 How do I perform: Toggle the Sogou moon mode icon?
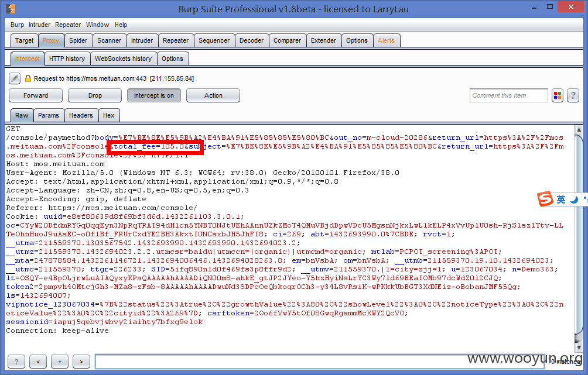click(574, 199)
